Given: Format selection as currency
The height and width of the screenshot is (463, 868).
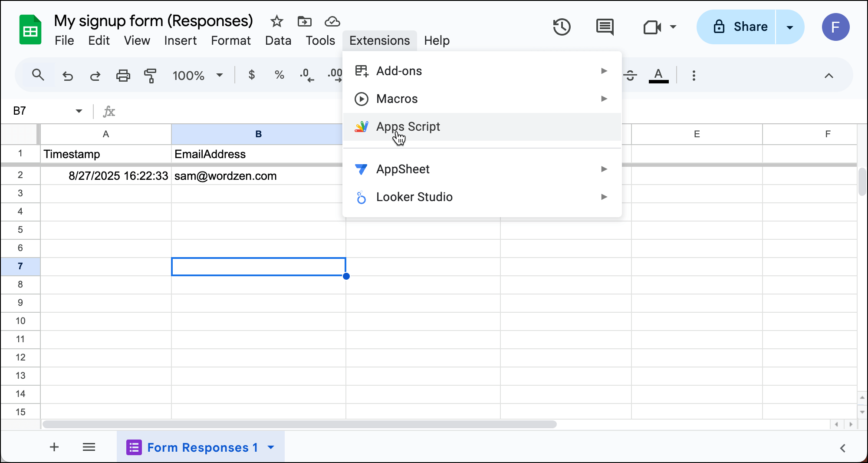Looking at the screenshot, I should coord(251,75).
